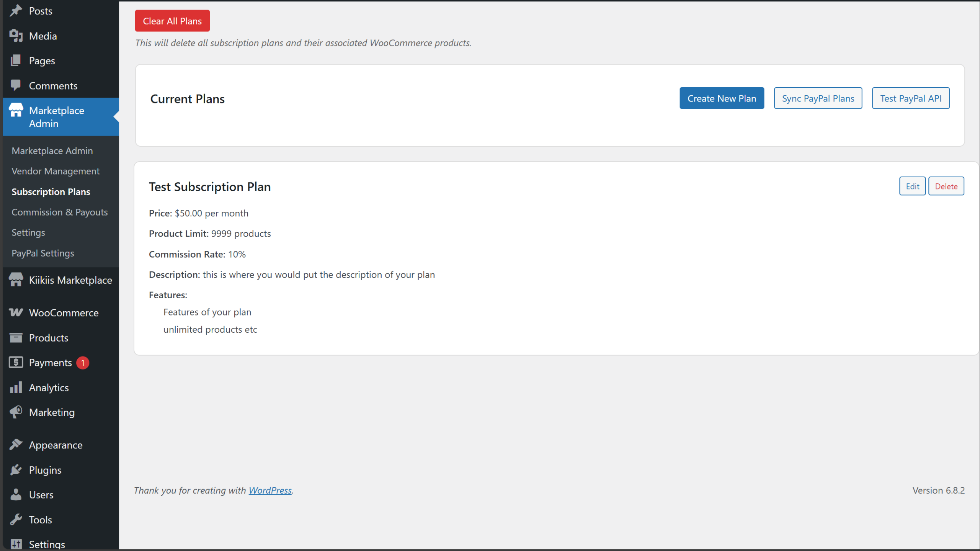This screenshot has height=551, width=980.
Task: Click the red Payments notification badge
Action: (83, 363)
